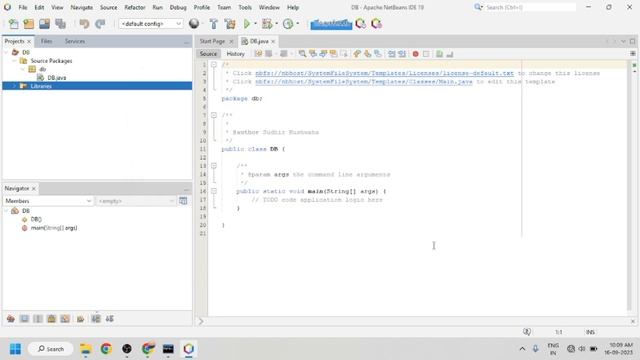Open the Windows Start menu
The height and width of the screenshot is (360, 640).
coord(15,349)
